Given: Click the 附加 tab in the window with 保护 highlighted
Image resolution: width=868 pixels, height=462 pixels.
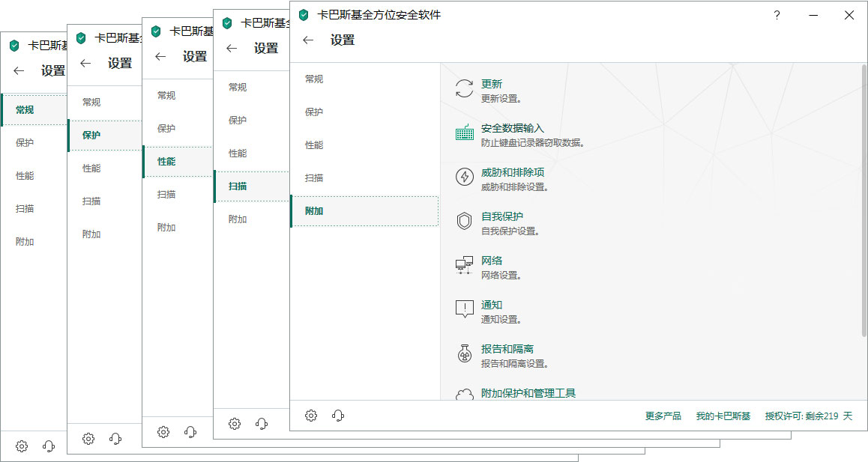Looking at the screenshot, I should tap(91, 234).
